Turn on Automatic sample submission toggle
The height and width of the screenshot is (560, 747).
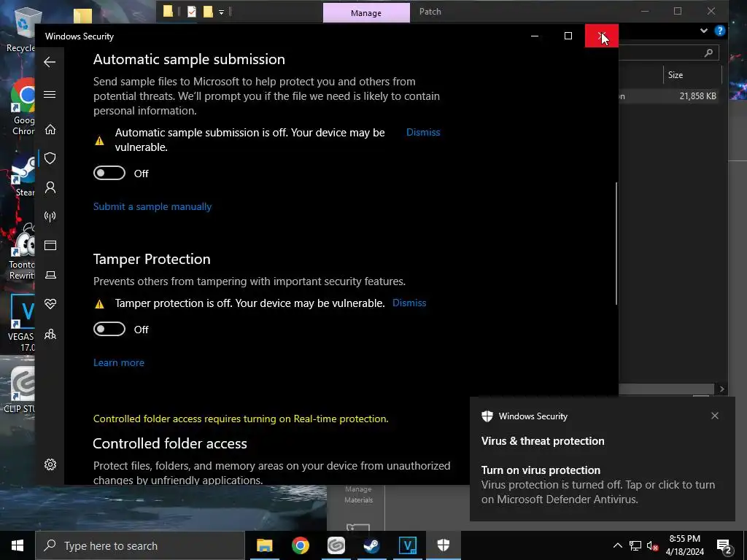pos(109,173)
